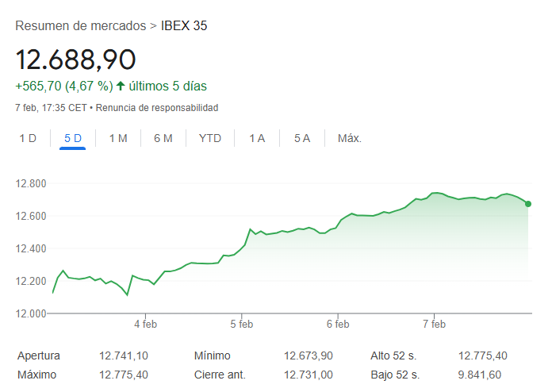This screenshot has width=552, height=392.
Task: Click the green end-point dot on chart
Action: [528, 204]
